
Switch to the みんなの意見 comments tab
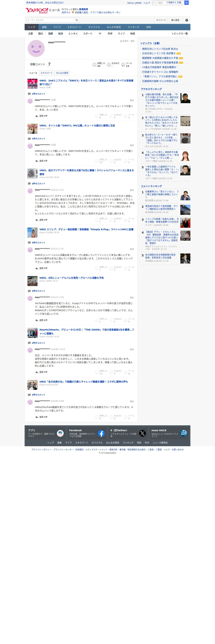pyautogui.click(x=62, y=73)
